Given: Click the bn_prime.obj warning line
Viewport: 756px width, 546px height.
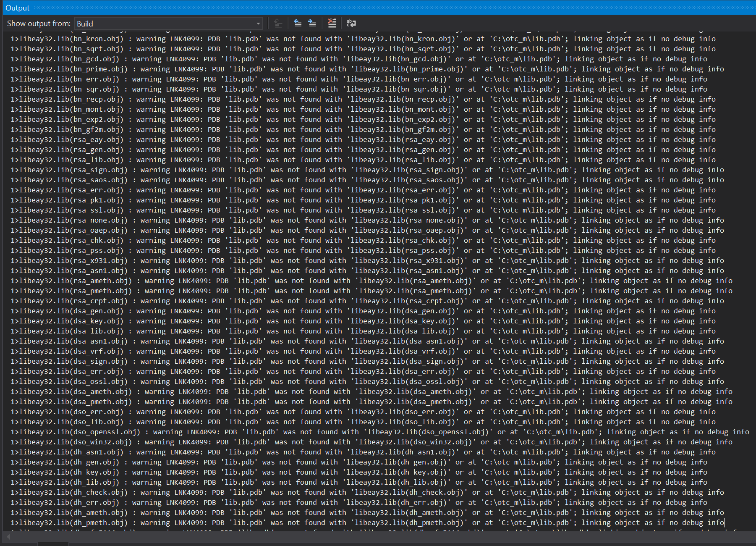Looking at the screenshot, I should (367, 69).
